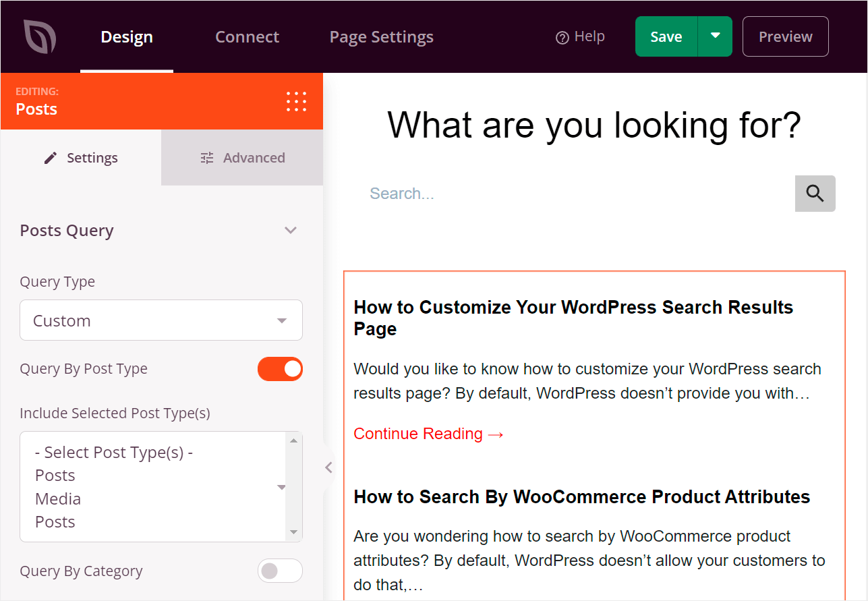Enable Query By Category switch
The image size is (868, 601).
[x=280, y=571]
